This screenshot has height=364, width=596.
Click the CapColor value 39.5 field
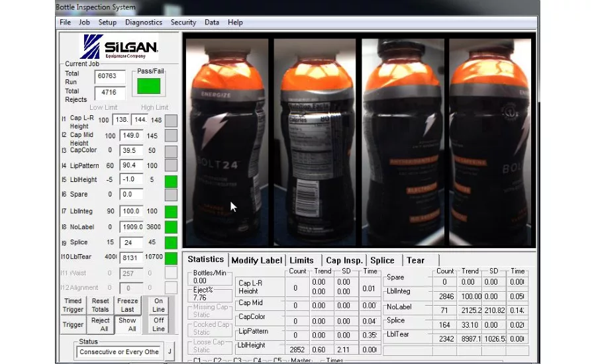click(x=131, y=150)
